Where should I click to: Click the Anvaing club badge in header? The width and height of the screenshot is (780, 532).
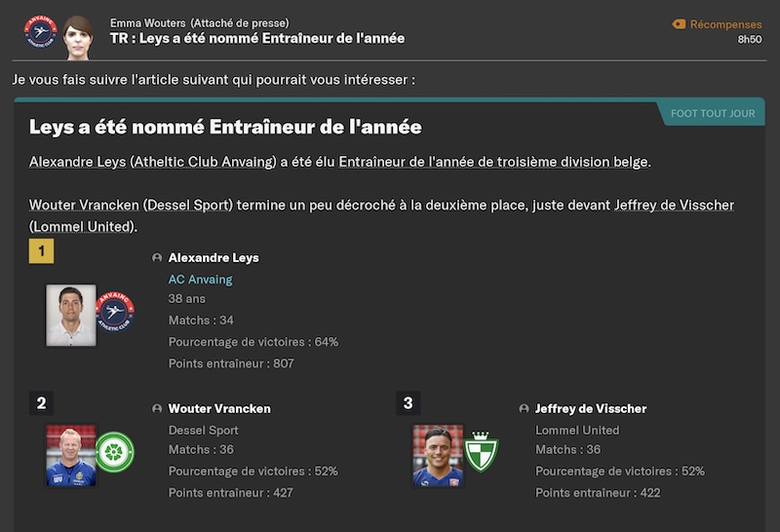pyautogui.click(x=40, y=32)
